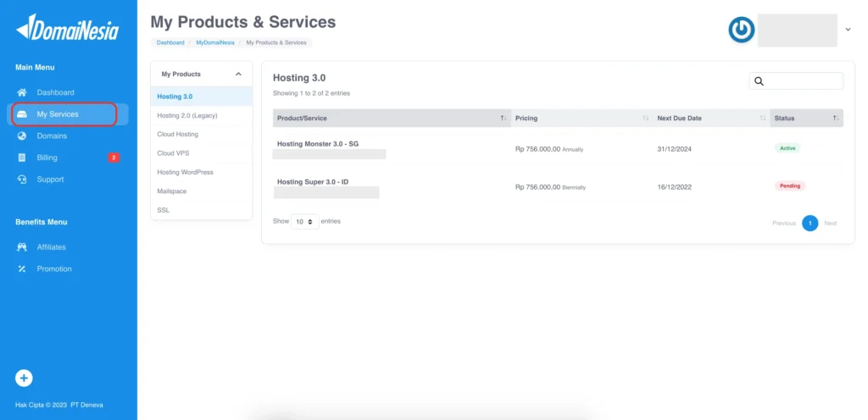The image size is (868, 420).
Task: Select Hosting 3.0 product category
Action: click(202, 97)
